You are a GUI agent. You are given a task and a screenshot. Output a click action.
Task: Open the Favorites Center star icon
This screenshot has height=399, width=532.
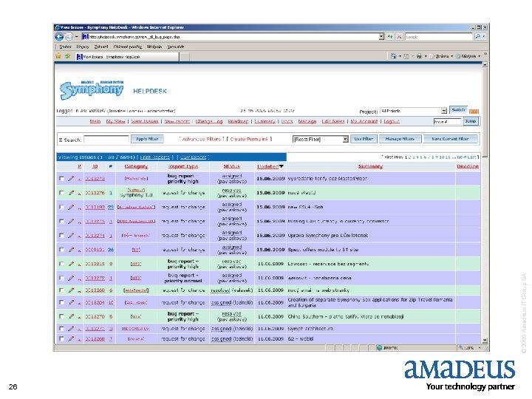(58, 56)
